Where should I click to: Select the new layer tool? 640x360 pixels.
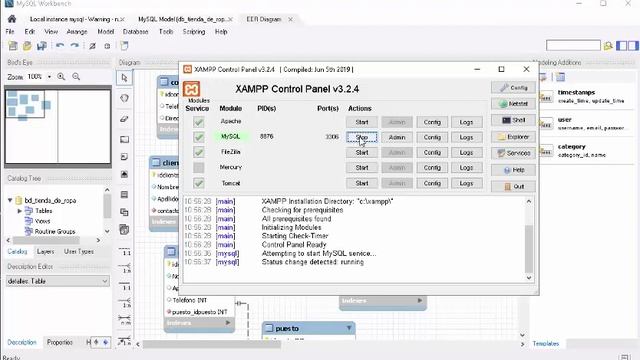pyautogui.click(x=124, y=139)
